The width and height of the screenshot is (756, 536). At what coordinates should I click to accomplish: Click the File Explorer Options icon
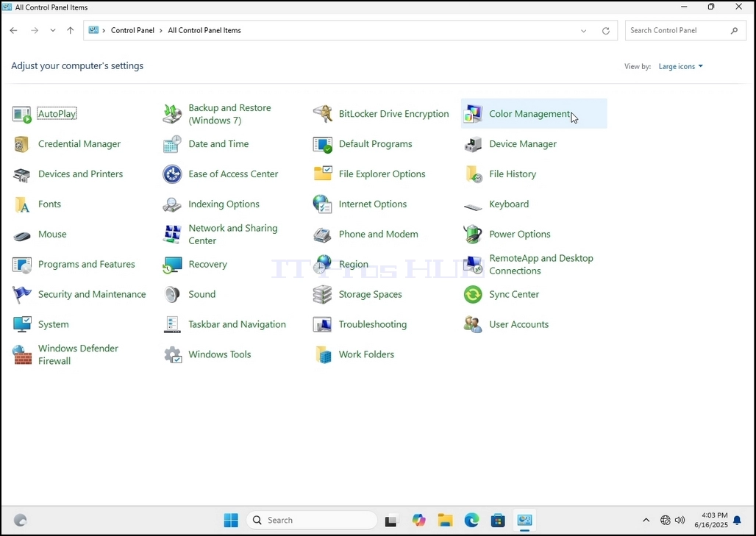coord(323,174)
